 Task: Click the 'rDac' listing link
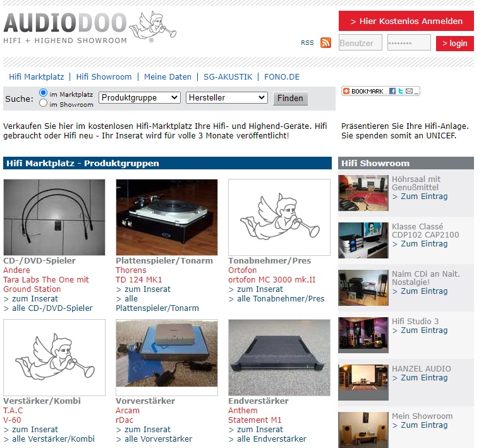[125, 420]
